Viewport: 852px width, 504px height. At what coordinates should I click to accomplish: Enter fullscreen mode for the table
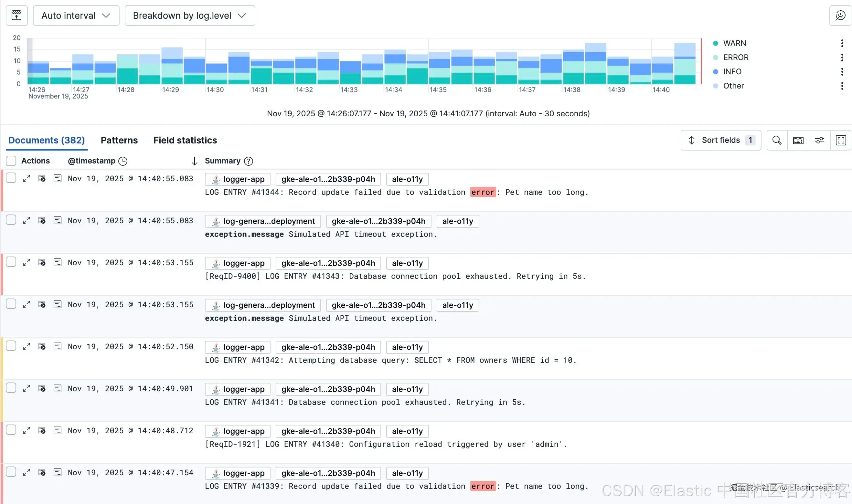tap(840, 140)
